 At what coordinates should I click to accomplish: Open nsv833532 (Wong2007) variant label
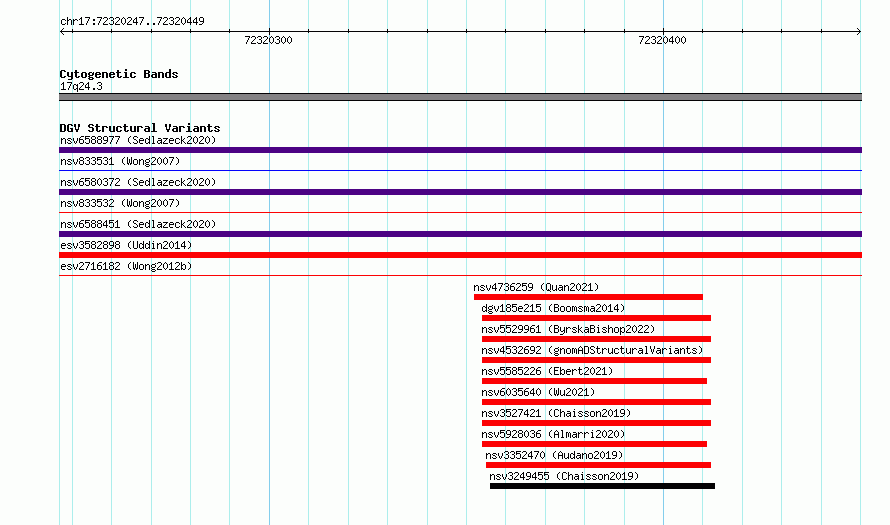120,203
